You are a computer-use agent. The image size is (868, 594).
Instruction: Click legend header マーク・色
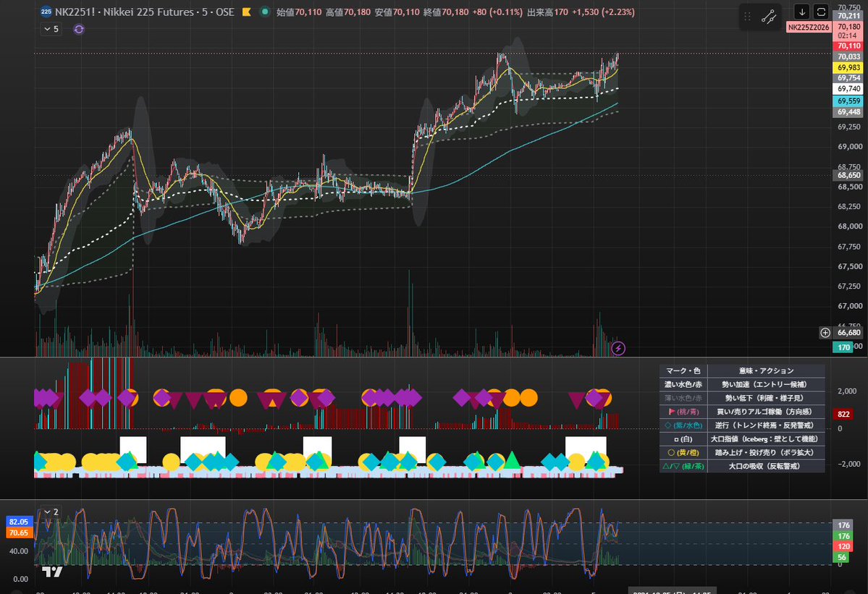pyautogui.click(x=683, y=370)
